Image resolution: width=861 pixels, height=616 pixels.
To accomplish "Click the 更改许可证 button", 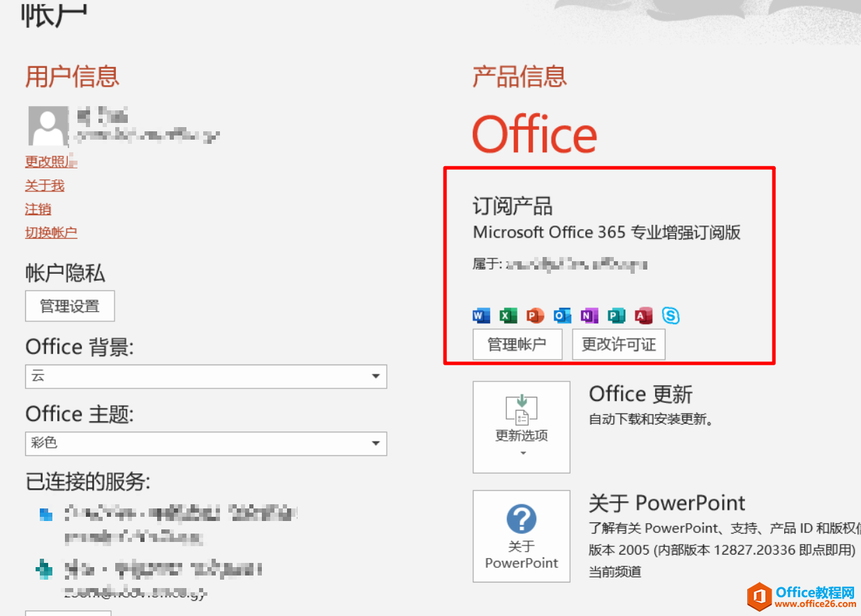I will coord(619,344).
